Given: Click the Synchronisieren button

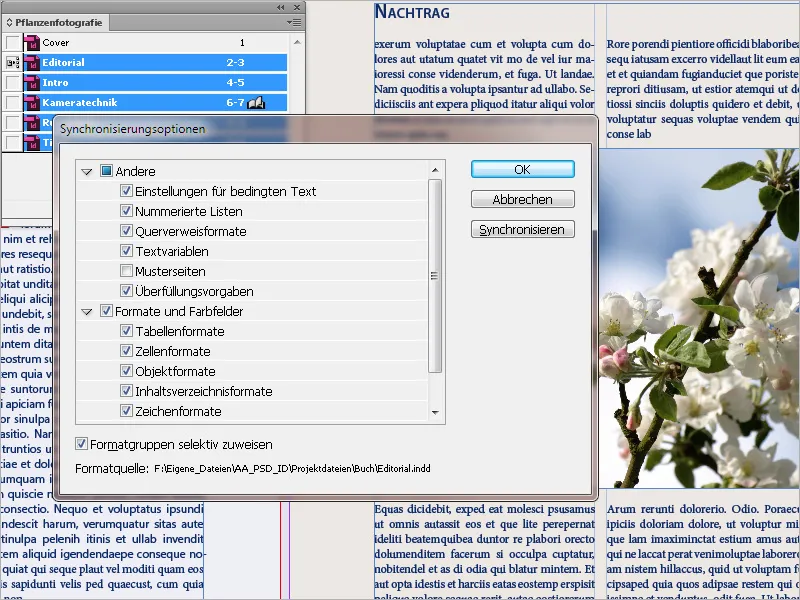Looking at the screenshot, I should click(522, 230).
